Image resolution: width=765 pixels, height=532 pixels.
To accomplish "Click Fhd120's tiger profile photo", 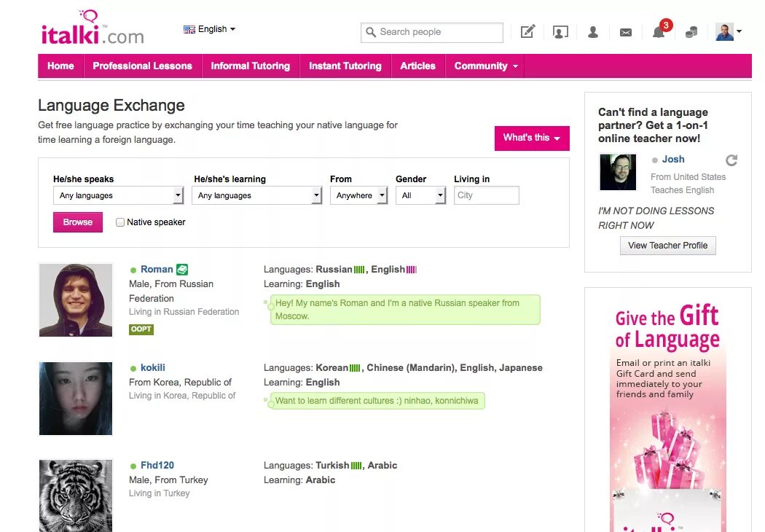I will pyautogui.click(x=76, y=496).
